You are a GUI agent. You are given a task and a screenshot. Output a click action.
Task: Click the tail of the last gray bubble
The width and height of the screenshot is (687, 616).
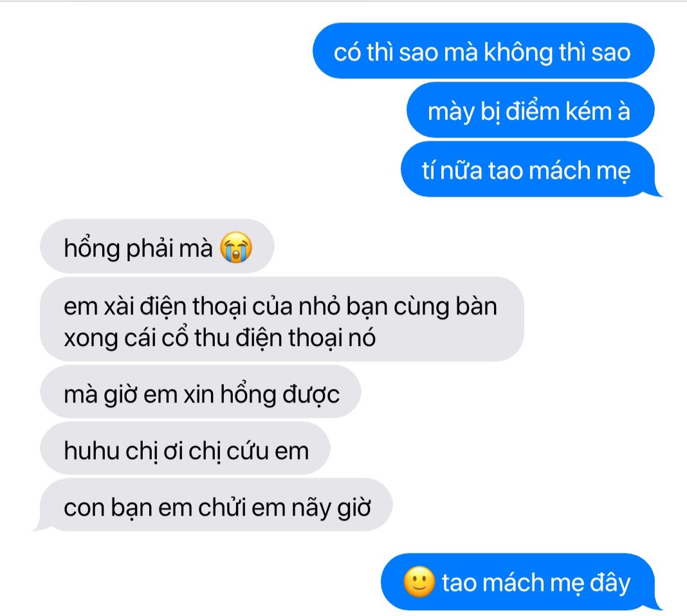point(41,525)
